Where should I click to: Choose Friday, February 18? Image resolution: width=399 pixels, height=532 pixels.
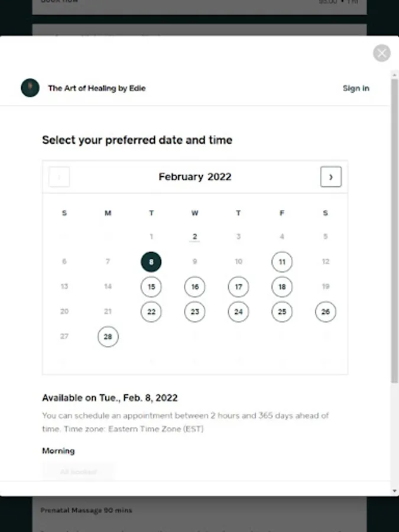(282, 287)
